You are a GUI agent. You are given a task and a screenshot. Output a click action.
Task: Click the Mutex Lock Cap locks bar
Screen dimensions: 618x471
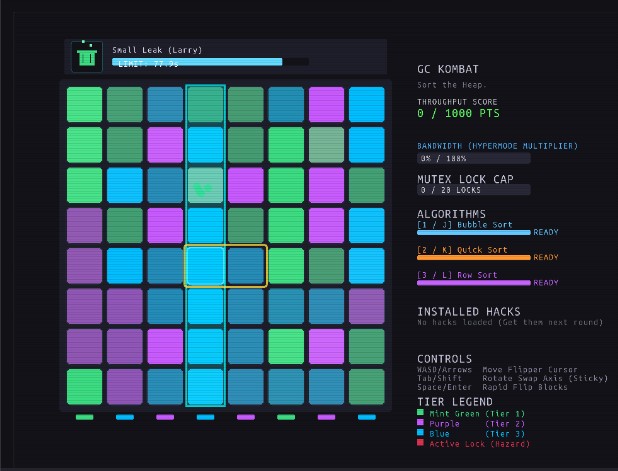pyautogui.click(x=473, y=190)
